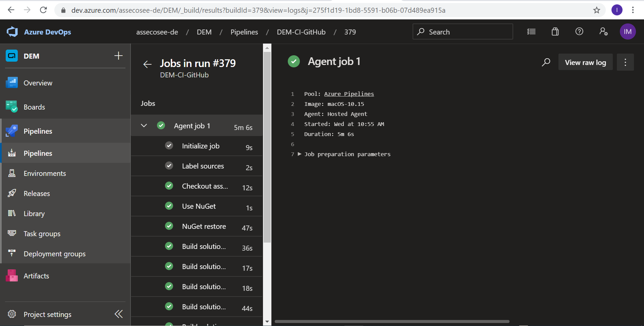Collapse the Agent job 1 chevron
The height and width of the screenshot is (326, 644).
click(144, 126)
